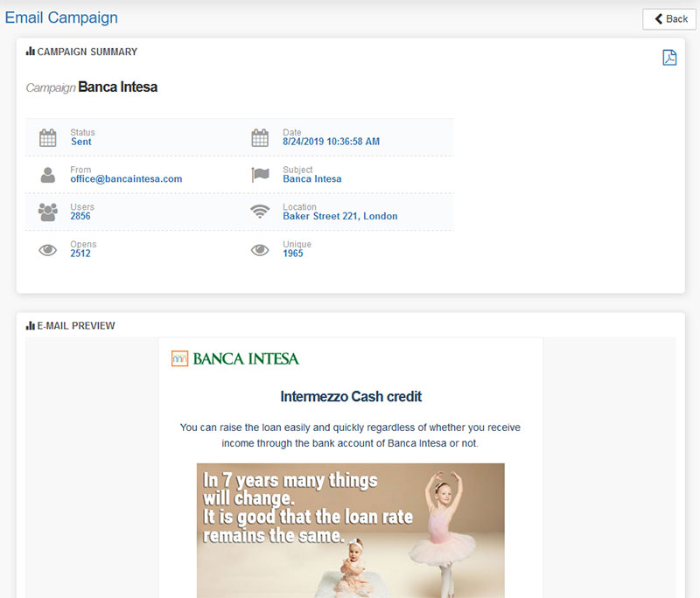
Task: Click the group icon beside Users
Action: click(x=48, y=212)
